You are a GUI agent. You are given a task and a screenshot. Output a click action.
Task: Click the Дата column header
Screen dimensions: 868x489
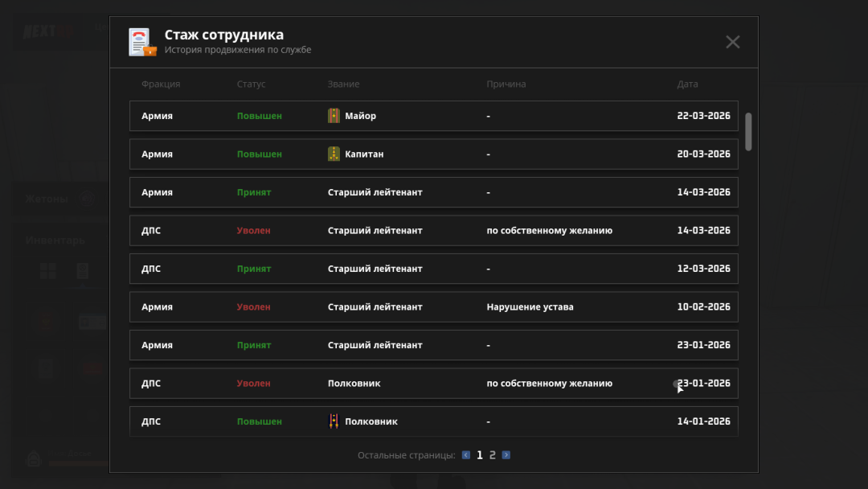(x=687, y=84)
